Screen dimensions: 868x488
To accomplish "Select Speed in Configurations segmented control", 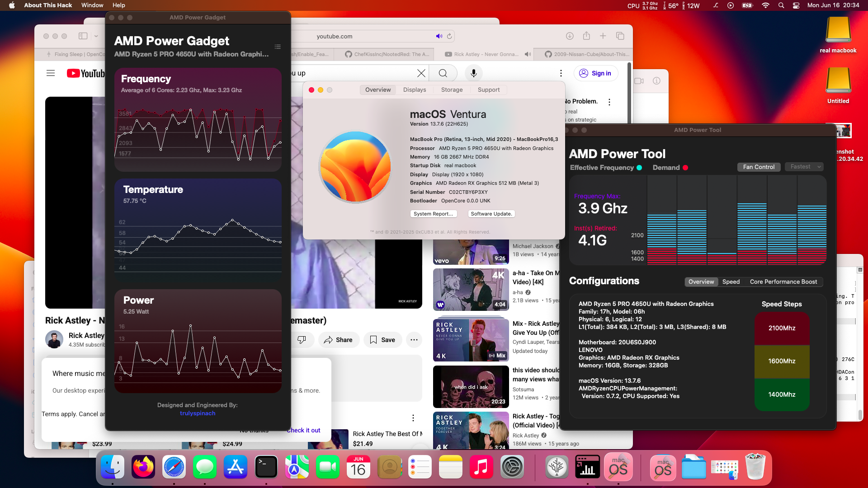I will point(731,282).
